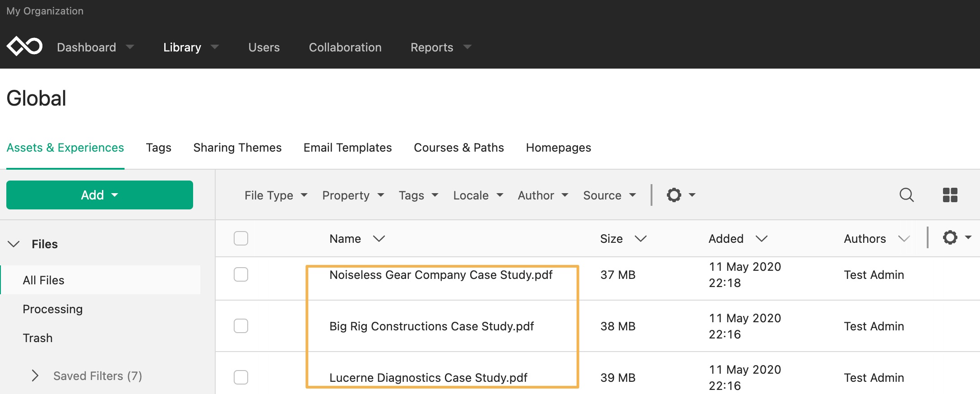Open the Library menu
980x394 pixels.
[x=191, y=47]
